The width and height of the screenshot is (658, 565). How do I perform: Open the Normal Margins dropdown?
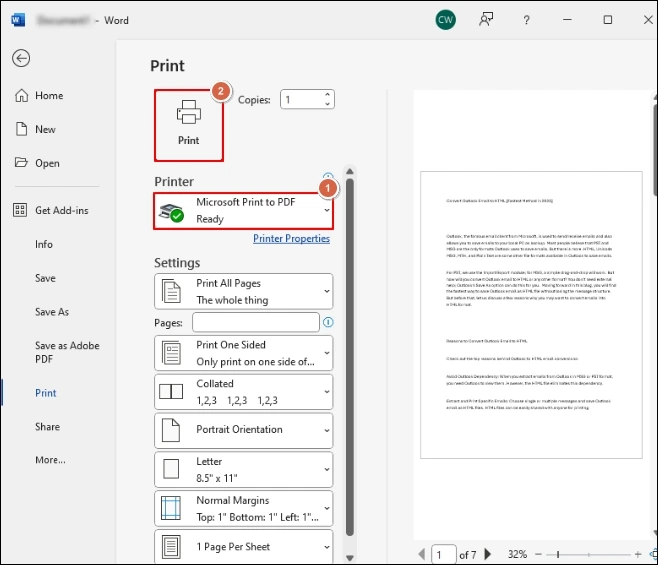[x=243, y=508]
